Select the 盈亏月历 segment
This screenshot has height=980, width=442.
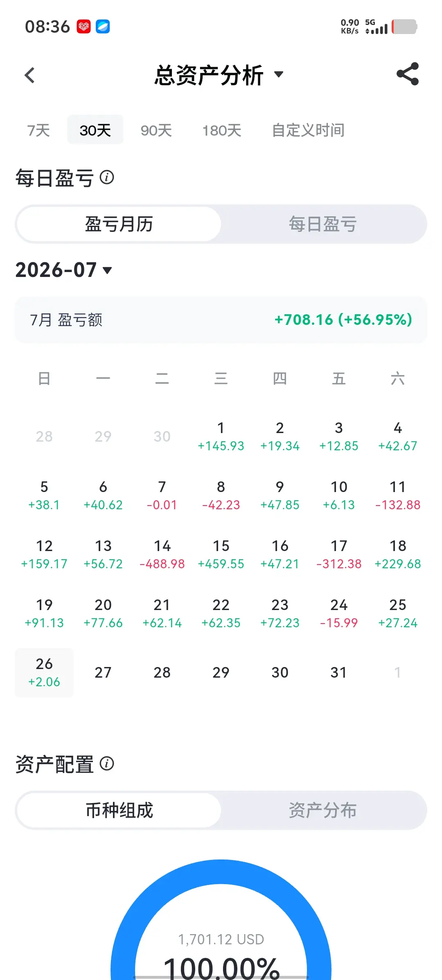pyautogui.click(x=119, y=224)
